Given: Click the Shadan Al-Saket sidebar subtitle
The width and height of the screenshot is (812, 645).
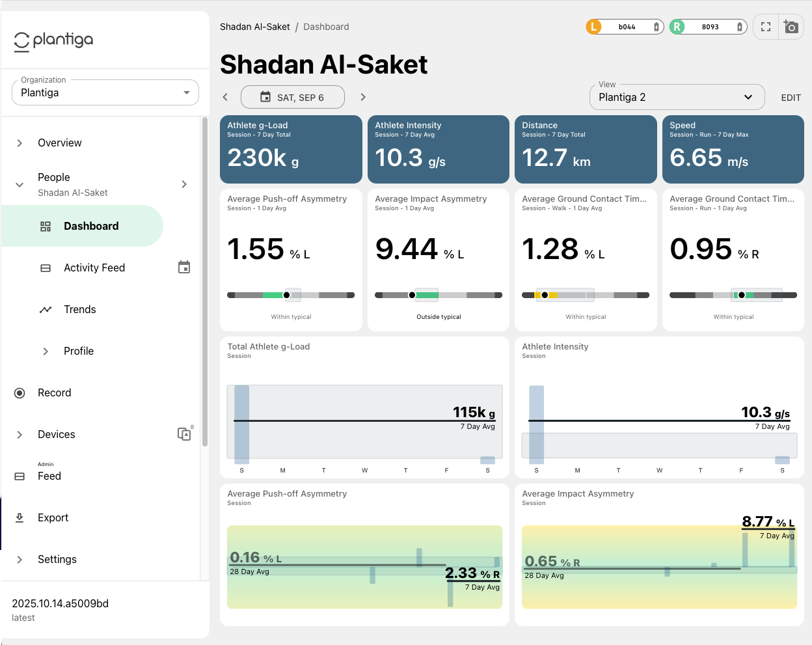Looking at the screenshot, I should [73, 193].
